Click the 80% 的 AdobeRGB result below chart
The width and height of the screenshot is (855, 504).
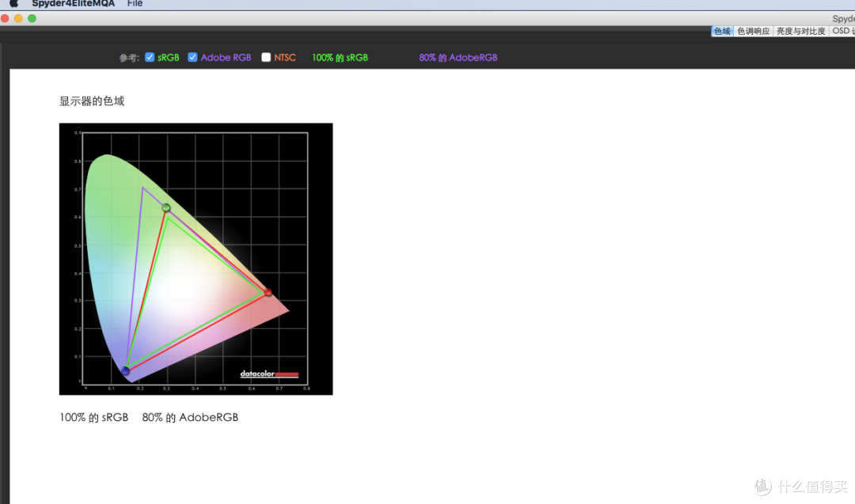pyautogui.click(x=190, y=418)
